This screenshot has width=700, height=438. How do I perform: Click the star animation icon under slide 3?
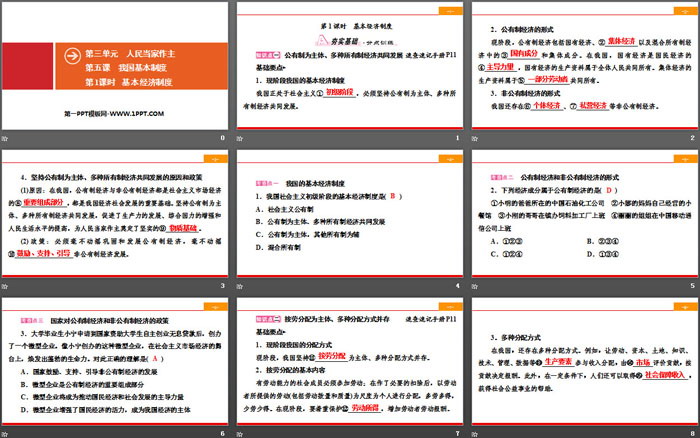pos(5,286)
